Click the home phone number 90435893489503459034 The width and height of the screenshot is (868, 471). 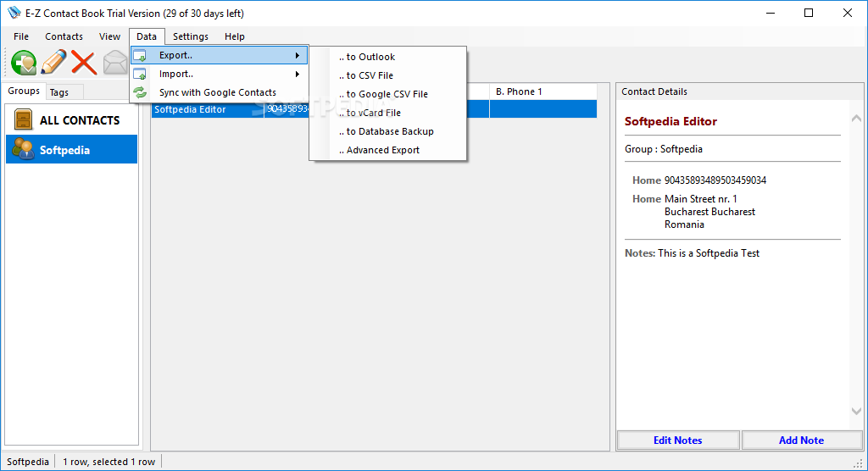click(x=715, y=180)
